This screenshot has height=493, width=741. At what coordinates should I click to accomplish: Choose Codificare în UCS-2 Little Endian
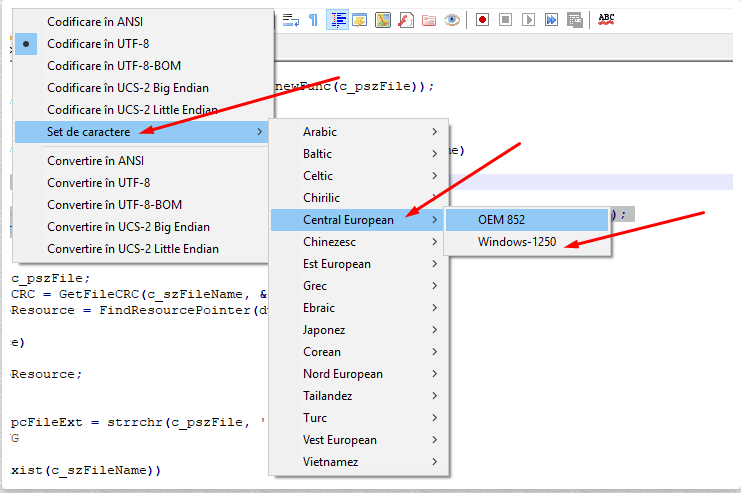point(144,110)
